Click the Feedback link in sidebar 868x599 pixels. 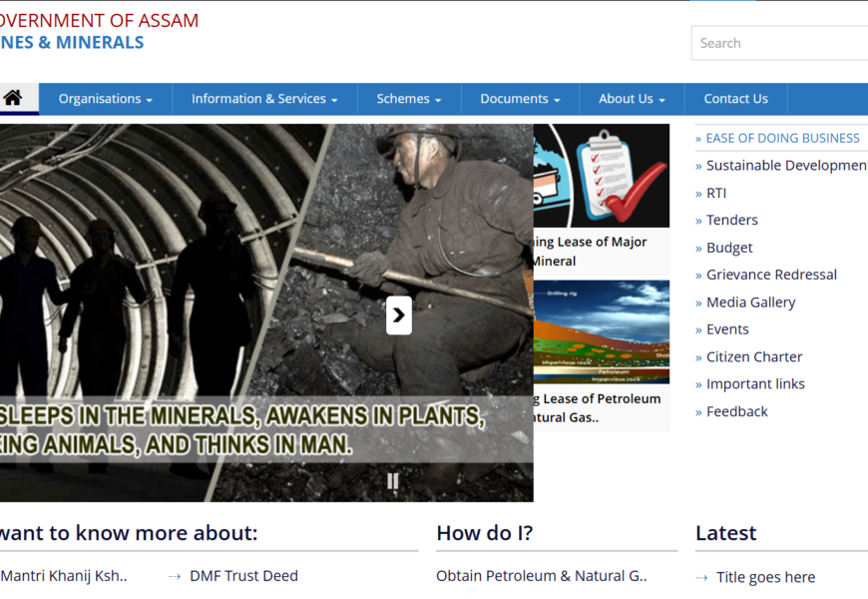coord(736,411)
